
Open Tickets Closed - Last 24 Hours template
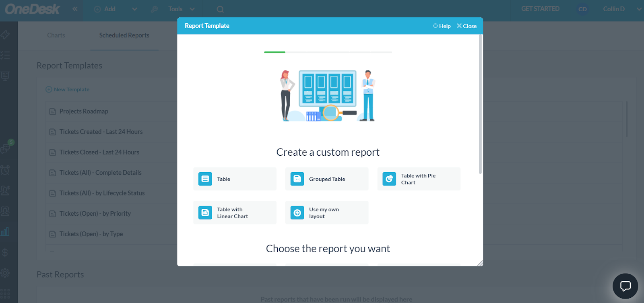click(x=99, y=153)
